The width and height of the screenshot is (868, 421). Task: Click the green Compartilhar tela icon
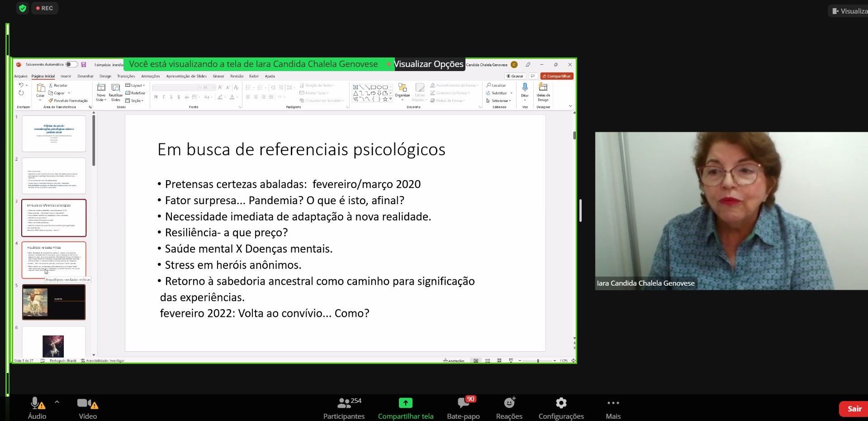(405, 403)
